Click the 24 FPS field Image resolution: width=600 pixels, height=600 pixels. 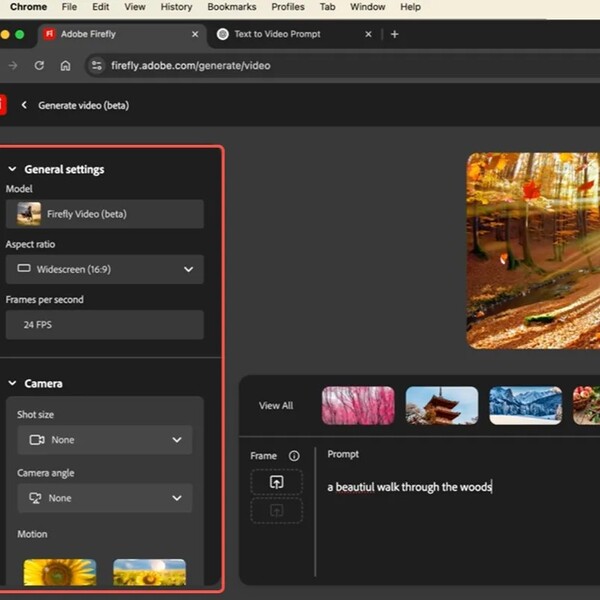tap(105, 324)
